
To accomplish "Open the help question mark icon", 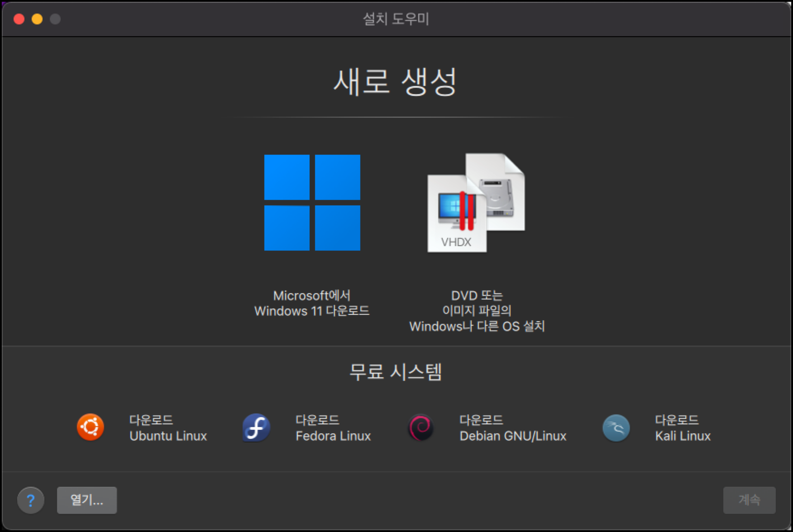I will pos(31,500).
